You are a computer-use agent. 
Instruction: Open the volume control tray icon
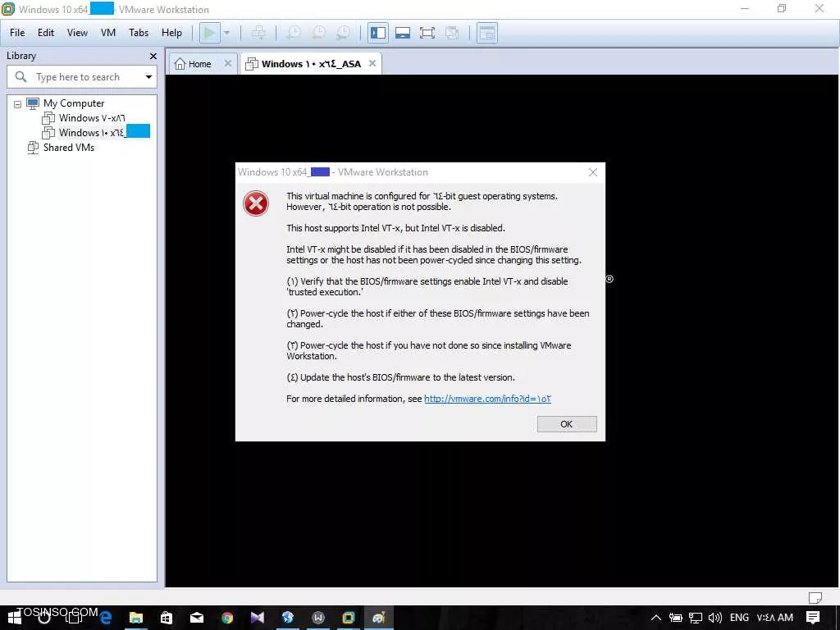[x=715, y=618]
